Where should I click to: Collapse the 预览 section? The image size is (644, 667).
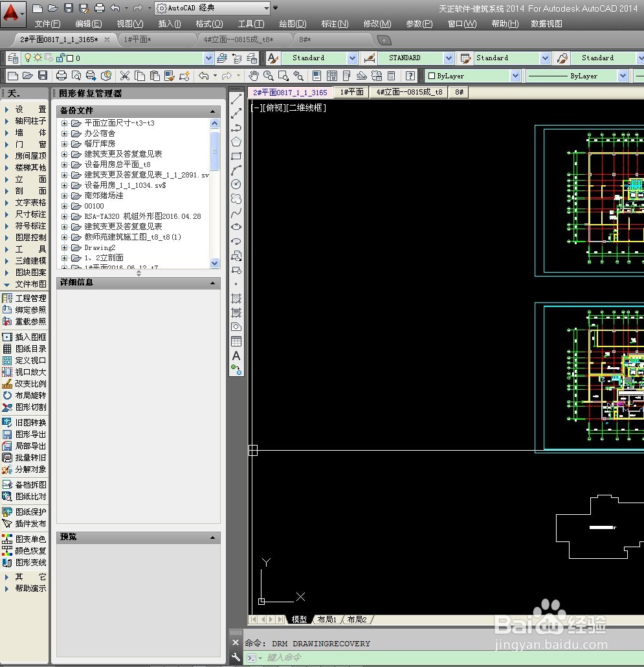pyautogui.click(x=212, y=537)
